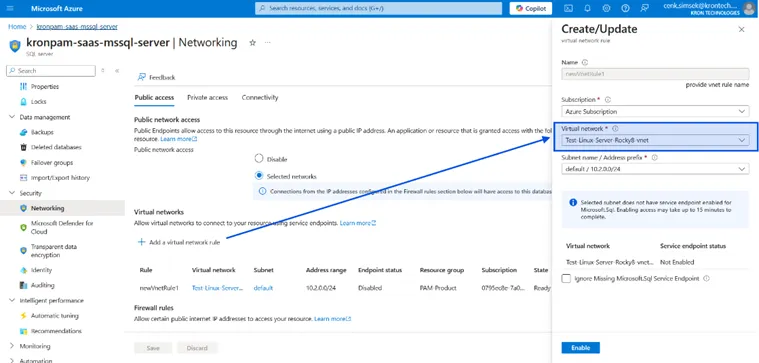Open the Subscription dropdown

655,111
